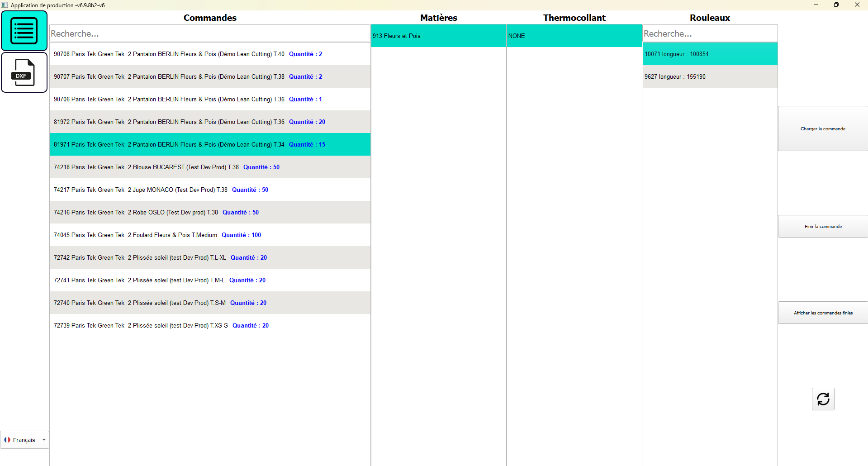This screenshot has height=466, width=868.
Task: Click the Charger la commande button
Action: [822, 129]
